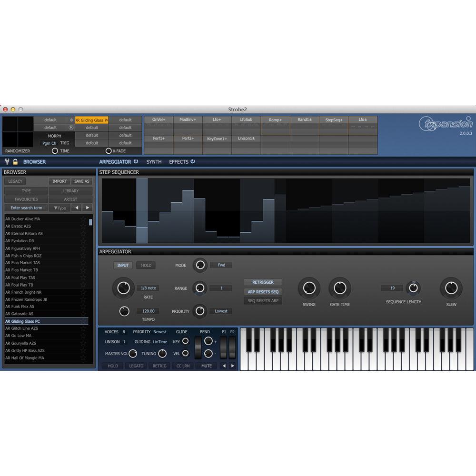Open the Type sorting dropdown in the browser
Image resolution: width=476 pixels, height=476 pixels.
(x=60, y=208)
